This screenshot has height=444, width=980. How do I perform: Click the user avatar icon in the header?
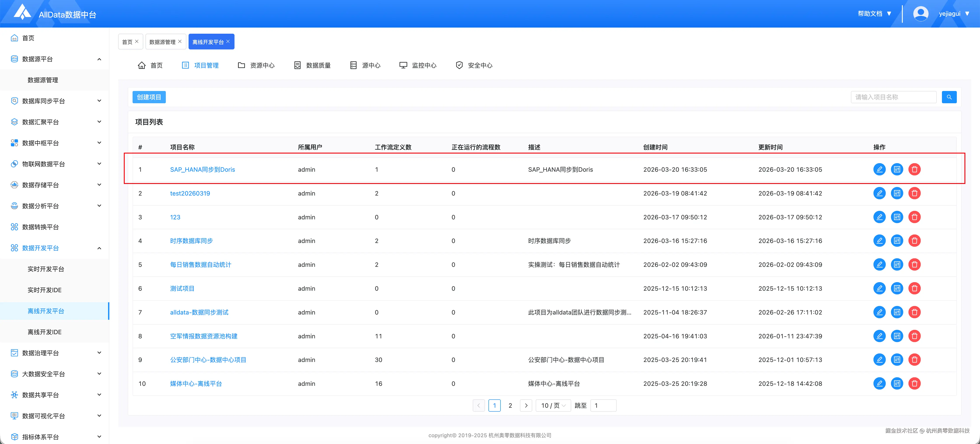[x=920, y=14]
